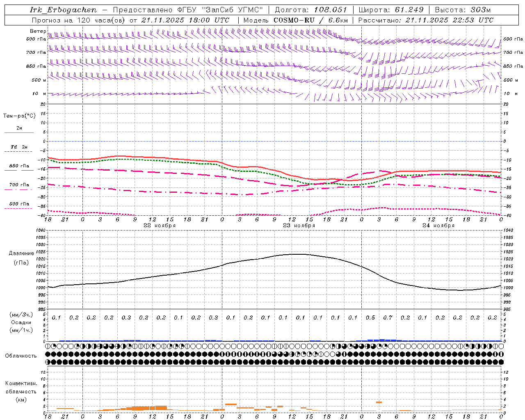Click the Ветер panel label

click(38, 31)
